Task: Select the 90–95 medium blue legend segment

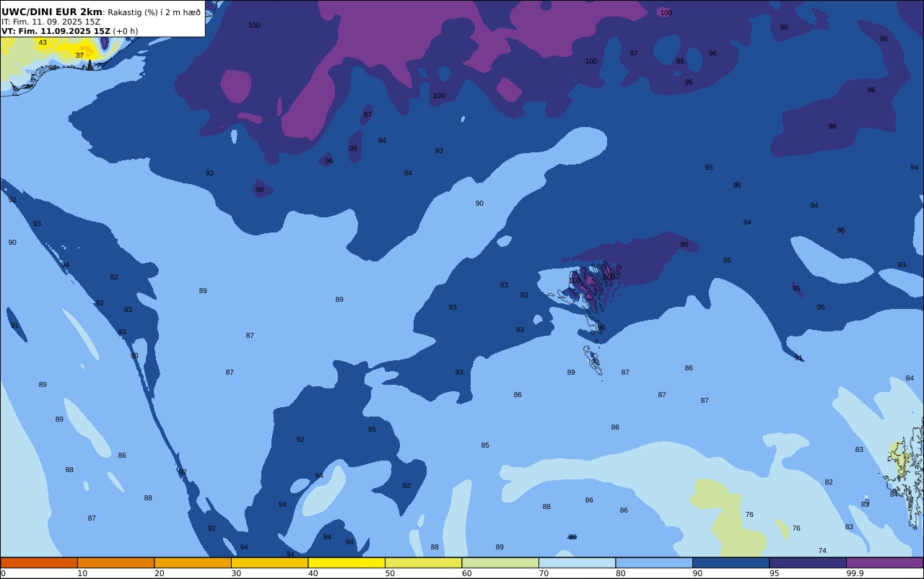Action: [x=731, y=562]
